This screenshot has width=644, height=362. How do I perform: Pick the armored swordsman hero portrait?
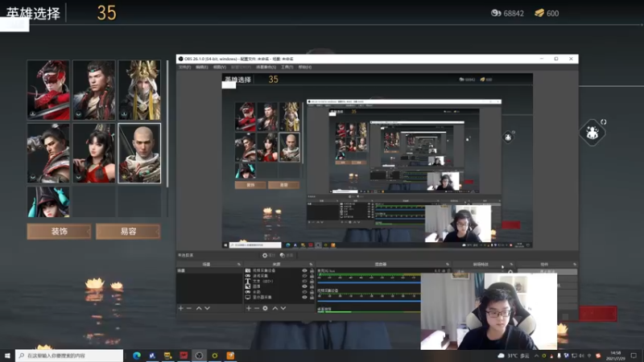pos(48,153)
